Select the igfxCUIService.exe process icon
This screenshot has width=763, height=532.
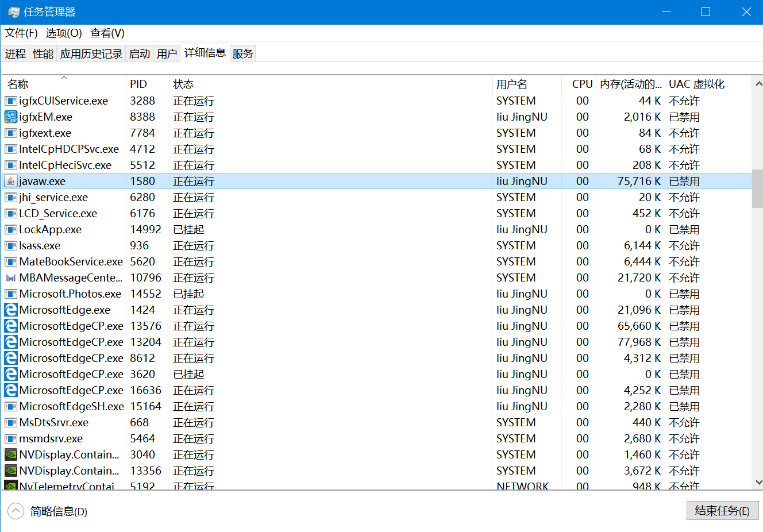click(x=10, y=101)
